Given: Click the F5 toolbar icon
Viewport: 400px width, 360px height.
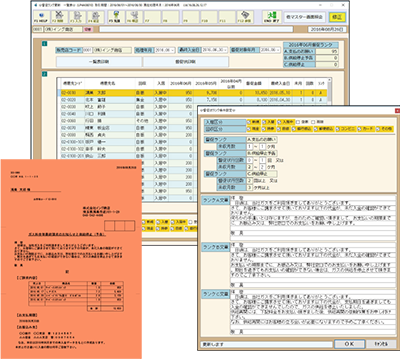Looking at the screenshot, I should click(116, 17).
